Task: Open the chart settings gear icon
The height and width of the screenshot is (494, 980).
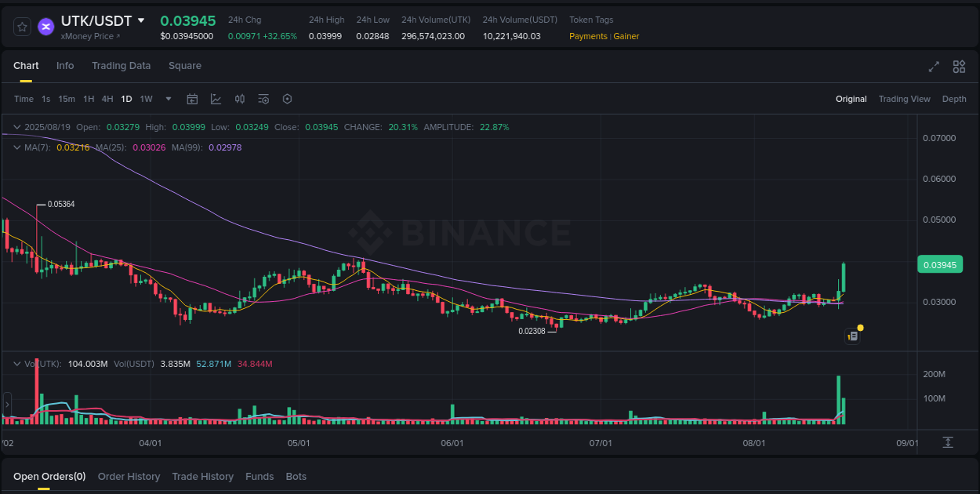Action: [287, 99]
